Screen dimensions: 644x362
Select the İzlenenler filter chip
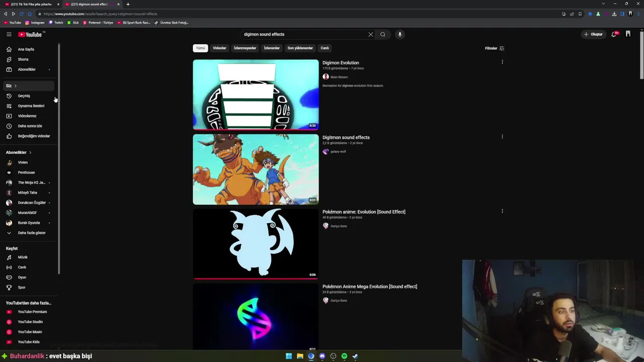point(272,48)
